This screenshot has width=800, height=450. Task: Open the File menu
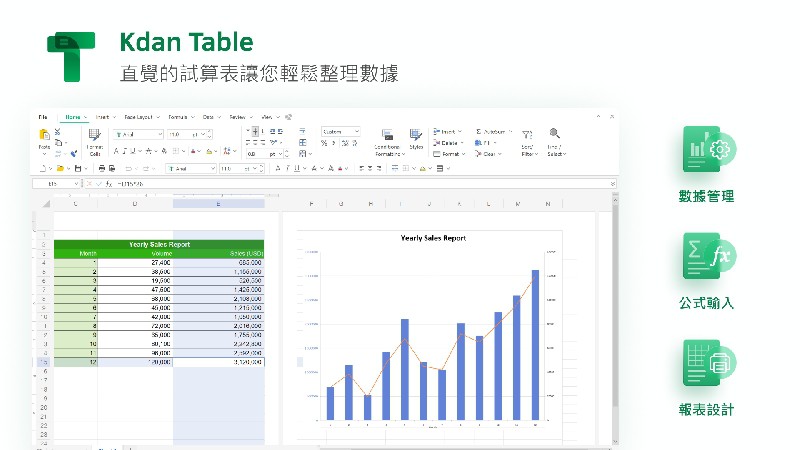point(43,117)
